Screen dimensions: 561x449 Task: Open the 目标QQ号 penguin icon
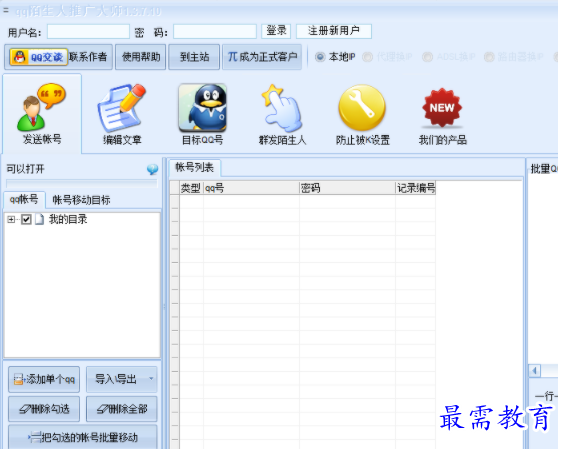(203, 114)
